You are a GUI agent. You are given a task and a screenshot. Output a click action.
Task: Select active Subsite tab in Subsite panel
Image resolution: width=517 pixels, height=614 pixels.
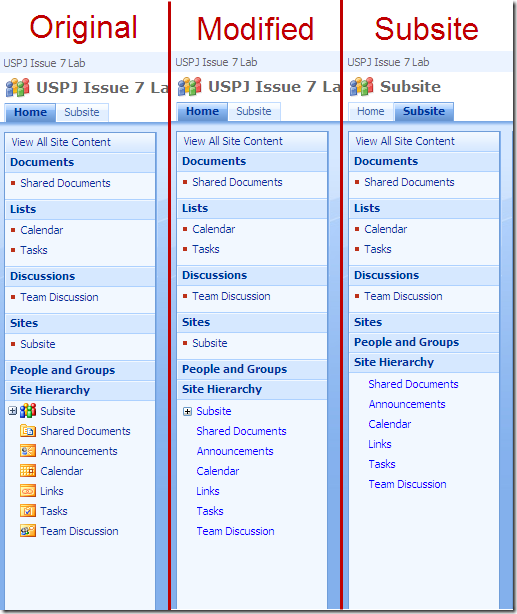424,112
